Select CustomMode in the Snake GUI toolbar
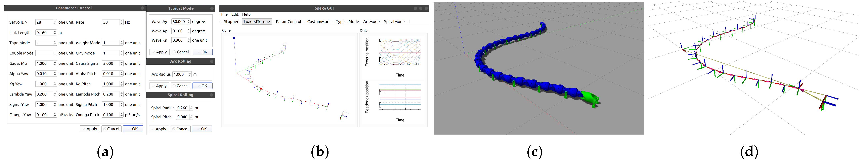Screen dimensions: 868x164 pyautogui.click(x=319, y=21)
